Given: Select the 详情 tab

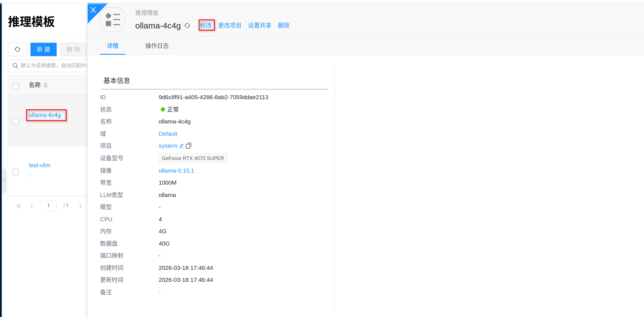Looking at the screenshot, I should click(112, 46).
